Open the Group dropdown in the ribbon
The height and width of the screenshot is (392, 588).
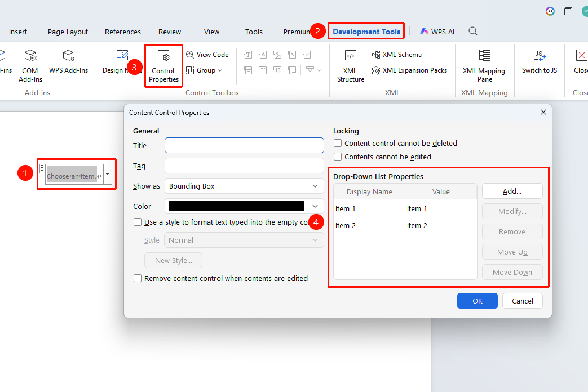tap(205, 70)
